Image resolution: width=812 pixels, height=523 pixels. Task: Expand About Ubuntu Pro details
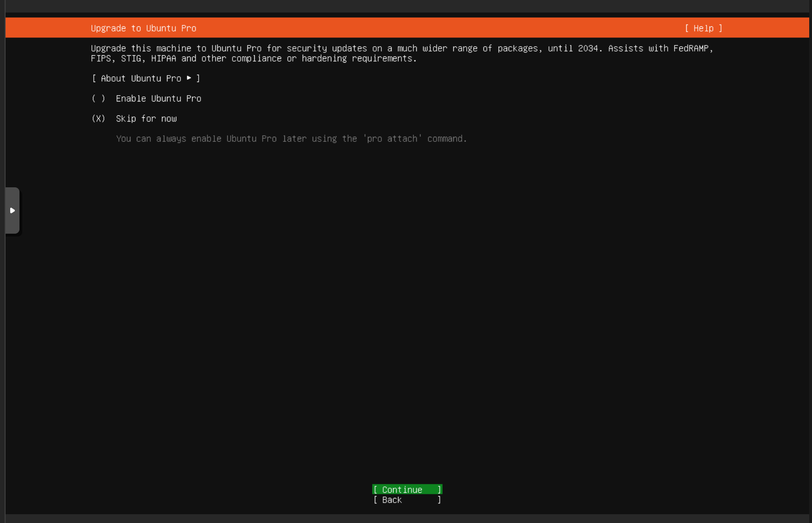tap(146, 78)
